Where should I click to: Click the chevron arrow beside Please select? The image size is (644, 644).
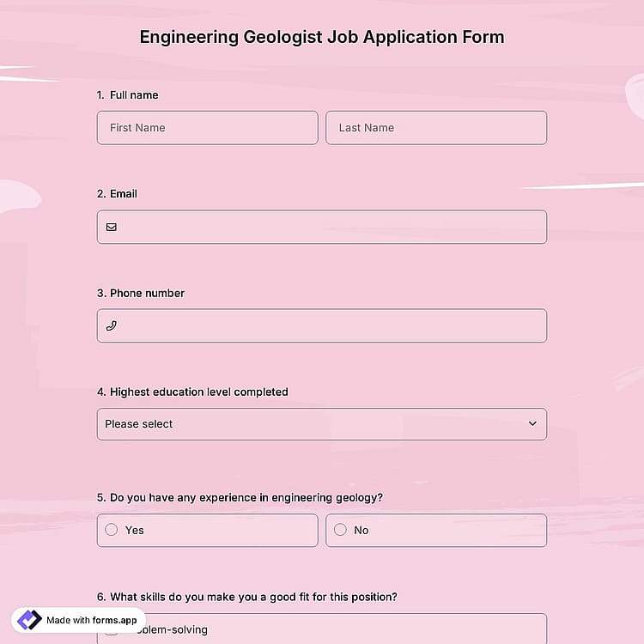[532, 423]
